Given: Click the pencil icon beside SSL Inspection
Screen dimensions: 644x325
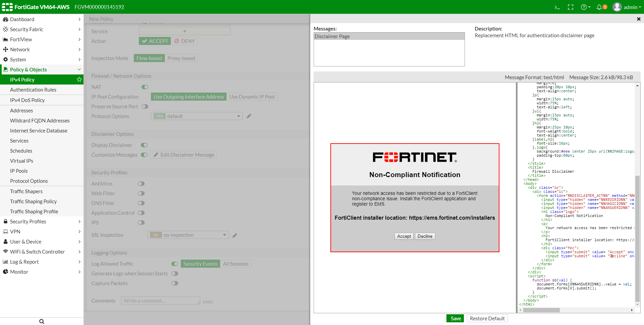Looking at the screenshot, I should point(235,235).
